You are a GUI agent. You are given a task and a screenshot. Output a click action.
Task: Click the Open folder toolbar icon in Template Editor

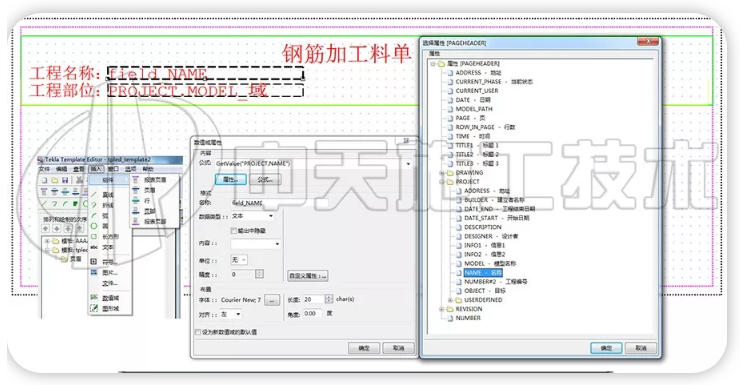(x=55, y=180)
